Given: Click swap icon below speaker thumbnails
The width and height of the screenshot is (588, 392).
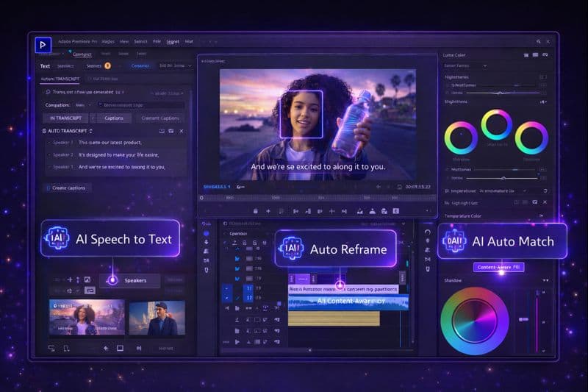Looking at the screenshot, I should (51, 349).
